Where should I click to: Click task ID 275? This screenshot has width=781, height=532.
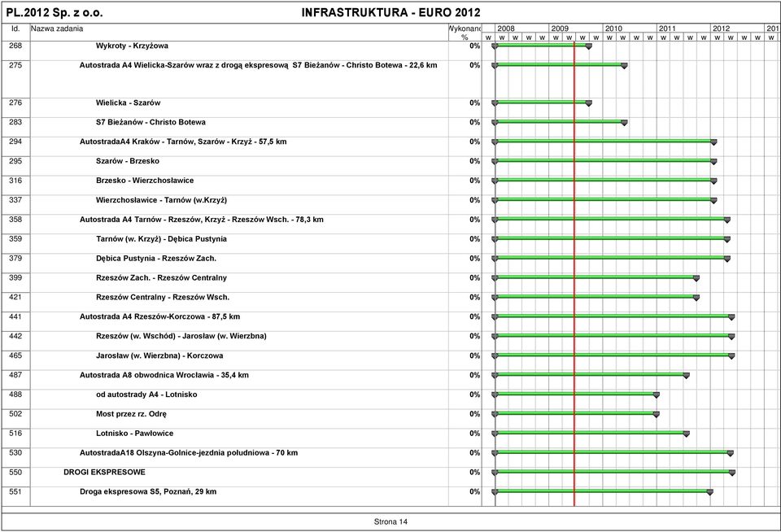(x=15, y=65)
